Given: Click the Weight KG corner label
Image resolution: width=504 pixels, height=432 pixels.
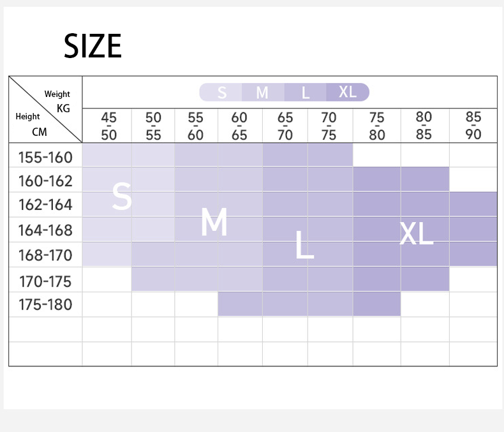Looking at the screenshot, I should point(58,101).
